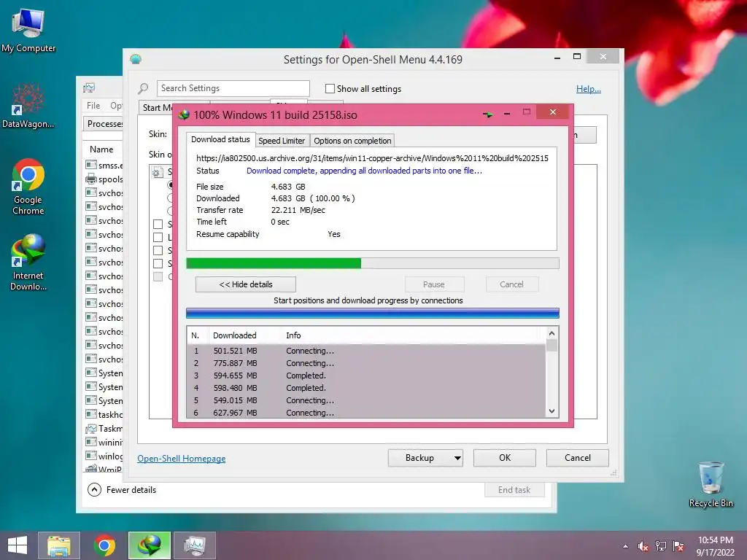Show hidden system tray icons
This screenshot has height=560, width=747.
625,546
